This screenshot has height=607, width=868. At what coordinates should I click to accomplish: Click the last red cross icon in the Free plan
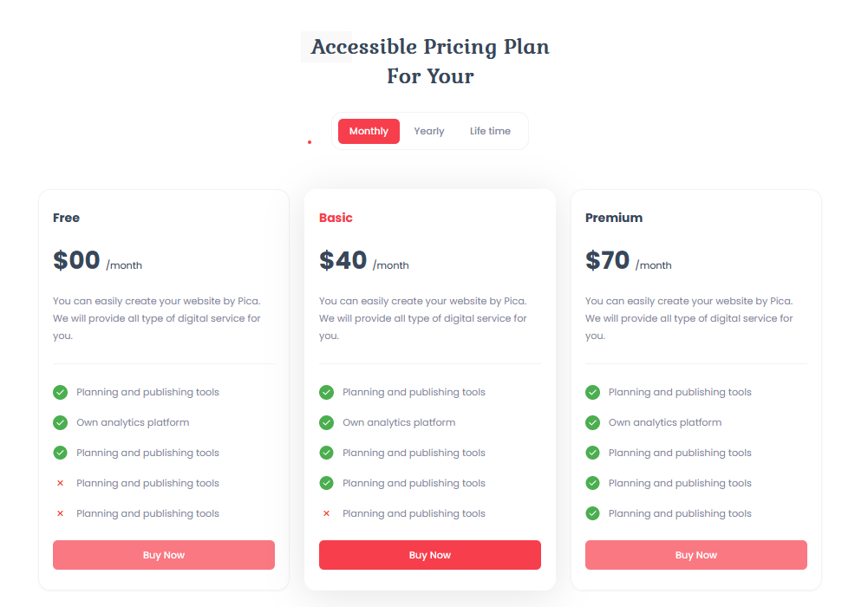(x=60, y=513)
